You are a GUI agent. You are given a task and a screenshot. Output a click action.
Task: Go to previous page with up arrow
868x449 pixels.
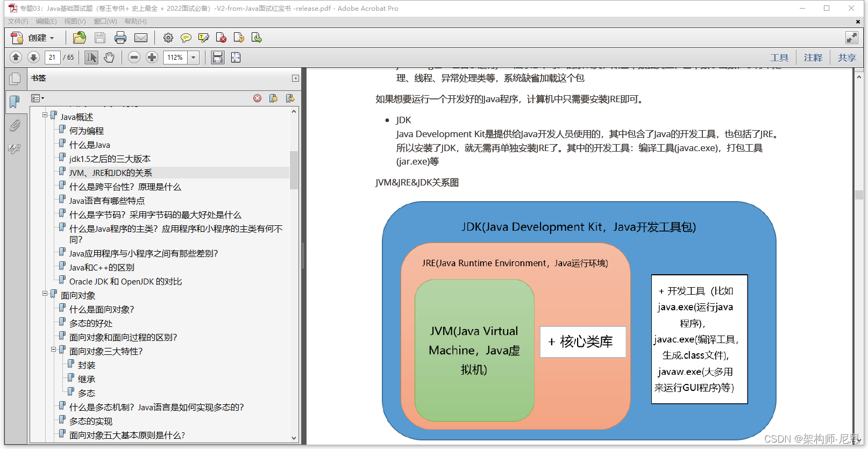(x=16, y=57)
